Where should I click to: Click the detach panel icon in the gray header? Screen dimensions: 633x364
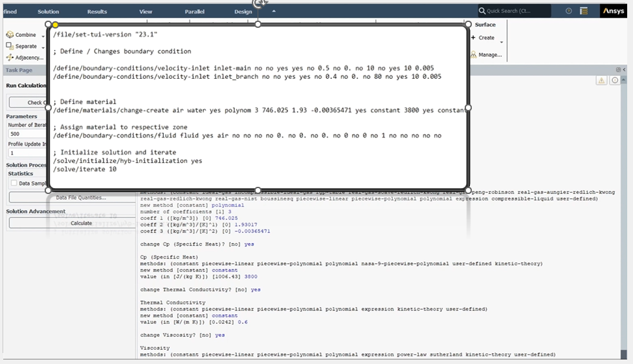tap(618, 70)
